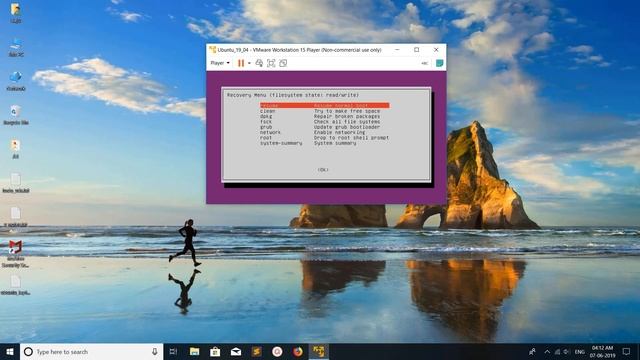Maximize the VMware Player window
640x360 pixels.
416,50
